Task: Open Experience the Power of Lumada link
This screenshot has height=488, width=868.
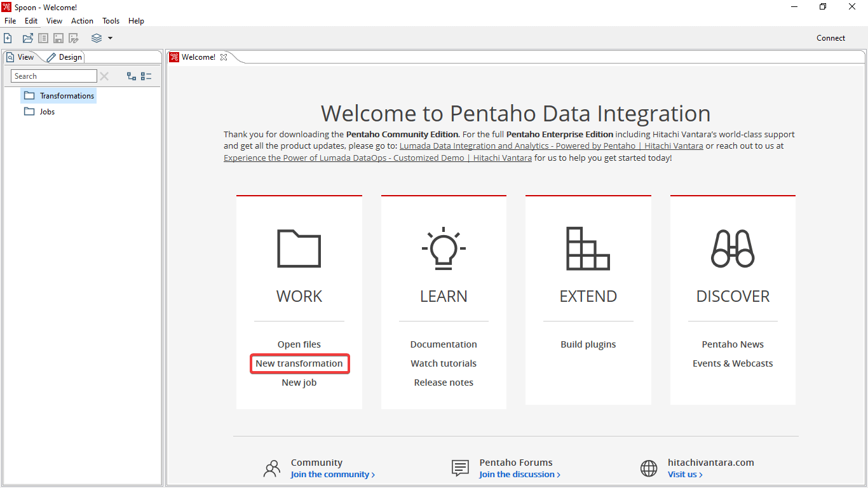Action: [378, 158]
